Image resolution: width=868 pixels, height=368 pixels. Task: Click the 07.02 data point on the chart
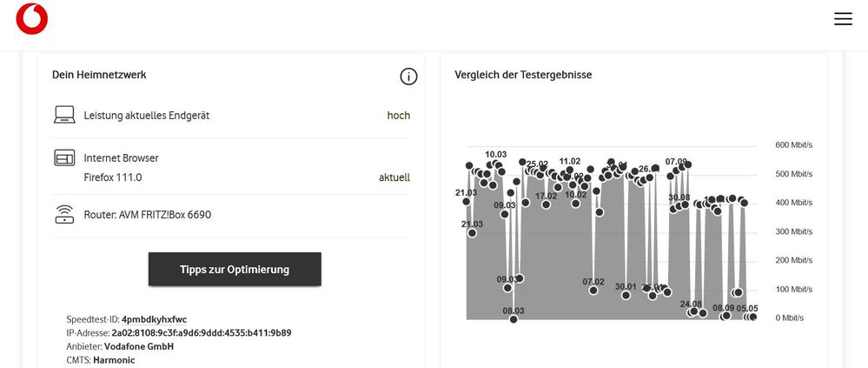click(x=593, y=291)
